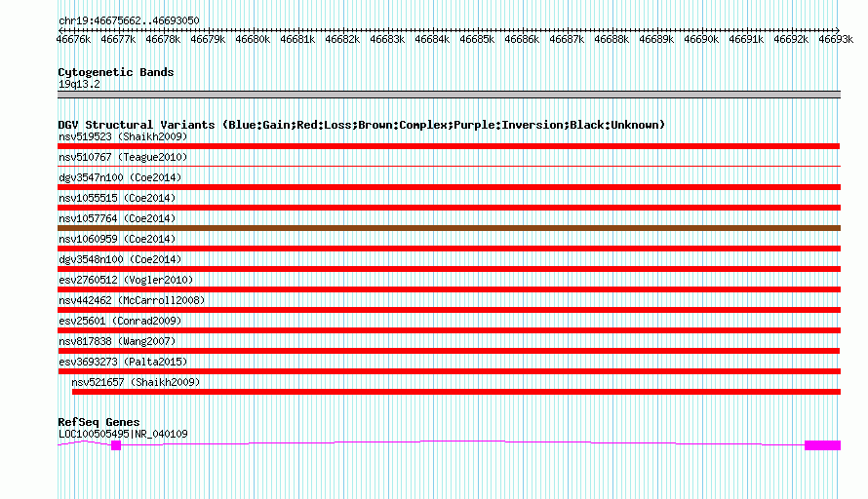Click the 46688k ruler tick label
Viewport: 868px width, 499px height.
[x=612, y=40]
